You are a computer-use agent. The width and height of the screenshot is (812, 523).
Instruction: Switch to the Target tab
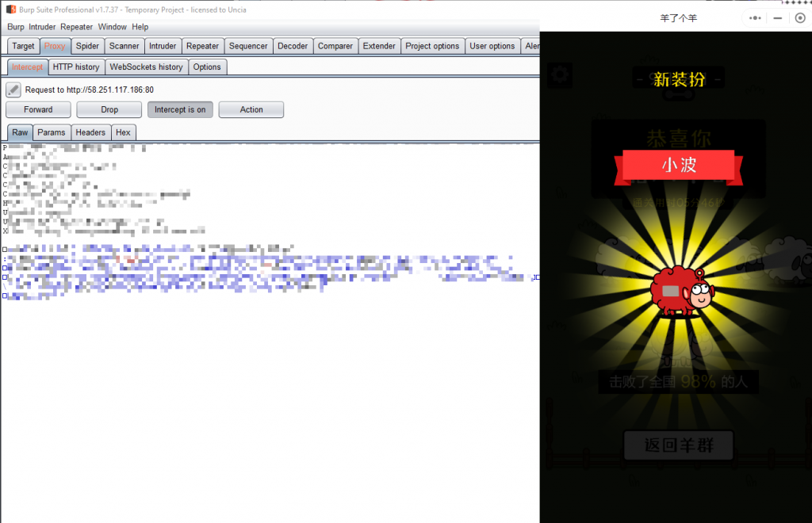point(23,46)
